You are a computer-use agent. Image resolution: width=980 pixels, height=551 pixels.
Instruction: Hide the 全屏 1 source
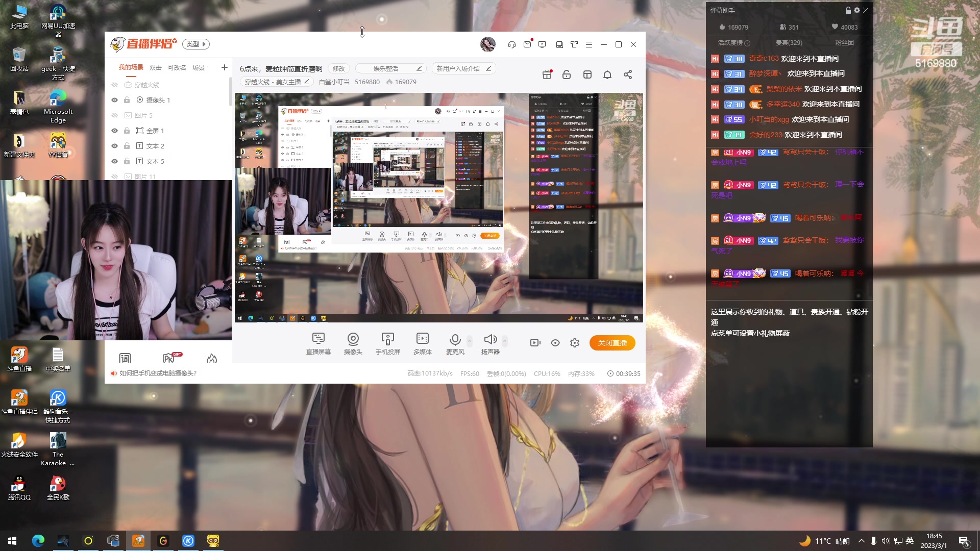point(115,131)
